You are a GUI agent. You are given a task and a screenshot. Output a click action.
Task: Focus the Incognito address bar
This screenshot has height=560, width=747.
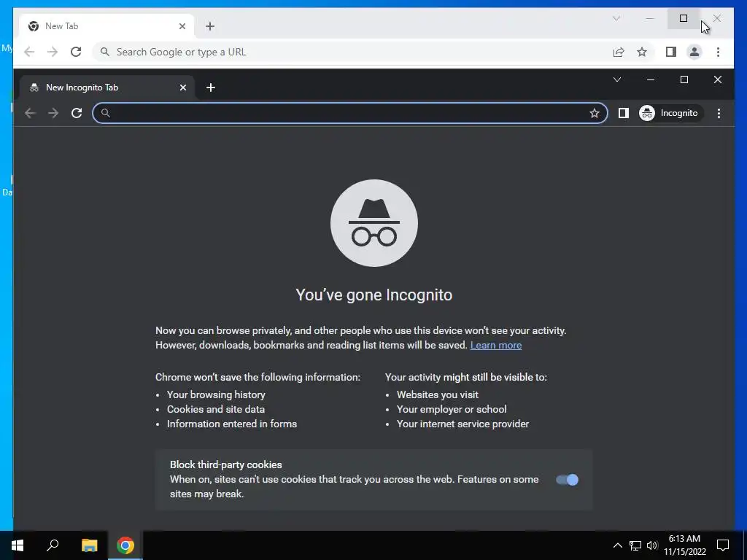pyautogui.click(x=350, y=113)
